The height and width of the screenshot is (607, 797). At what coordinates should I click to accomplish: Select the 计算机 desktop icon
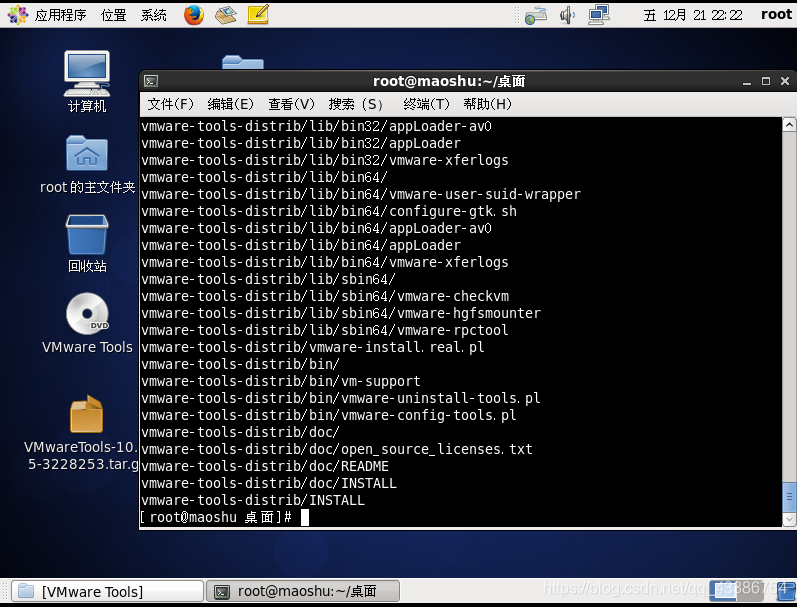[x=87, y=81]
